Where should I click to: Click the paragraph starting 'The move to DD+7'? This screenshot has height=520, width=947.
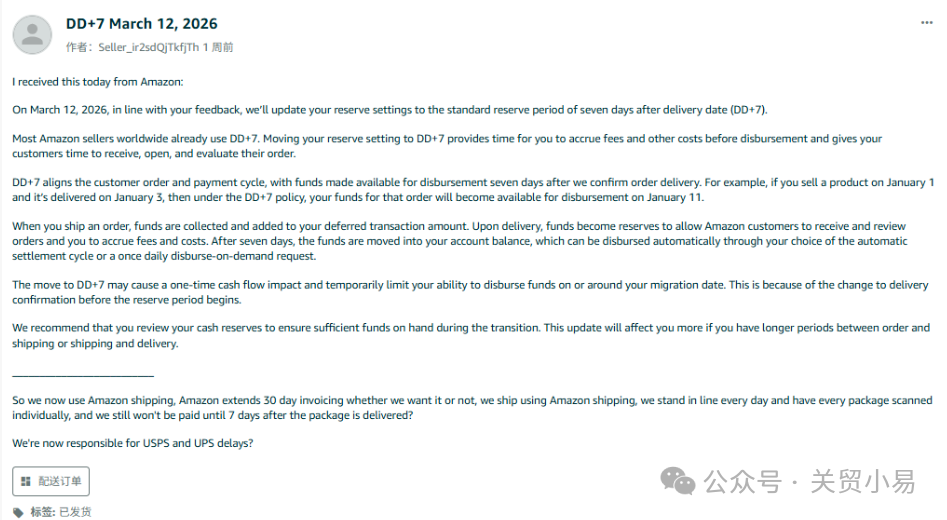(x=469, y=292)
